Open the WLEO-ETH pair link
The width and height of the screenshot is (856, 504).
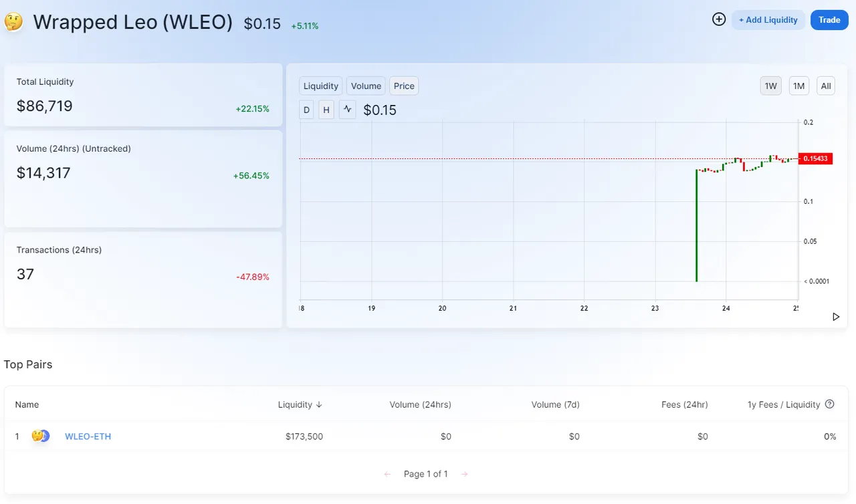(88, 436)
